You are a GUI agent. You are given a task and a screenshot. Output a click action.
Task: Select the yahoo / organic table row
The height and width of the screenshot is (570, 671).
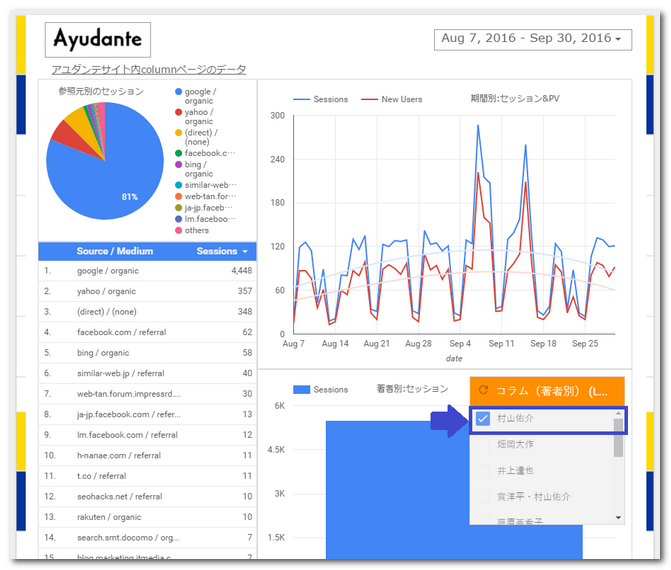148,291
